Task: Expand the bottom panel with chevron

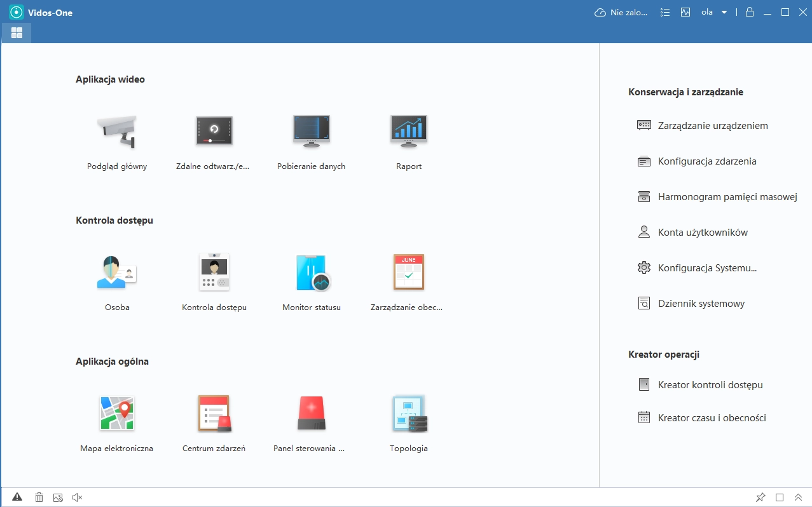Action: [797, 497]
